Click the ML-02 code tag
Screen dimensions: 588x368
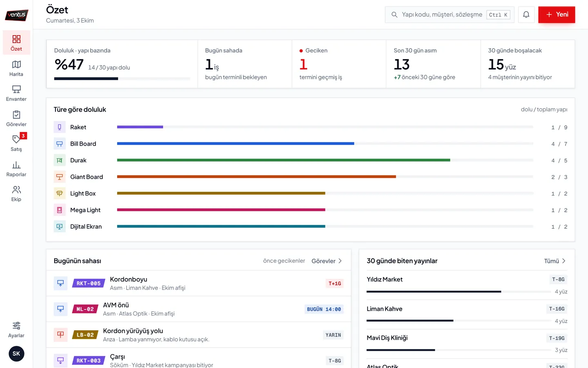click(85, 309)
